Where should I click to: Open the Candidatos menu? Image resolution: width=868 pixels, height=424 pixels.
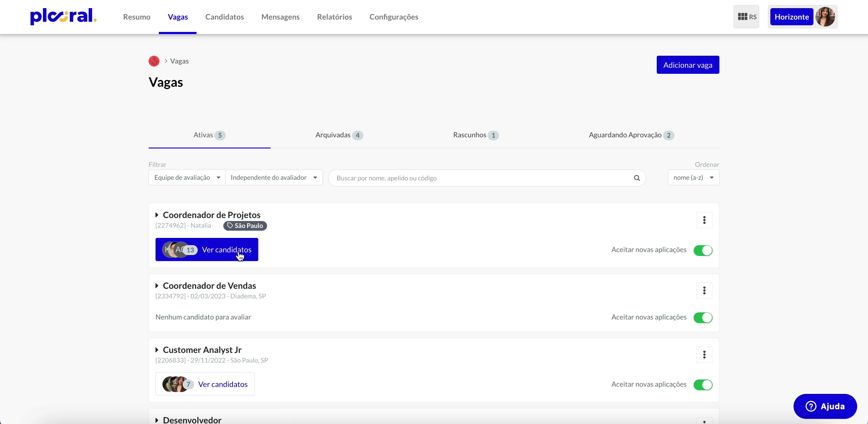(225, 17)
